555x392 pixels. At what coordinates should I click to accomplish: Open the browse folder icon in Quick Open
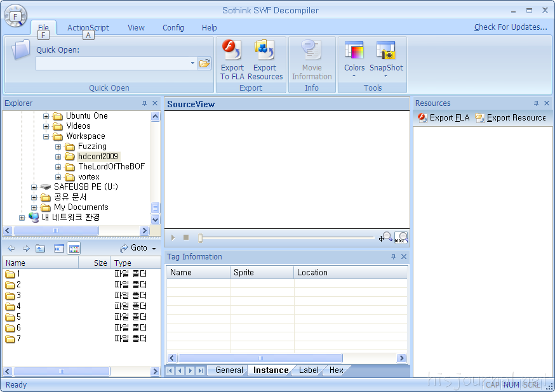pyautogui.click(x=204, y=63)
